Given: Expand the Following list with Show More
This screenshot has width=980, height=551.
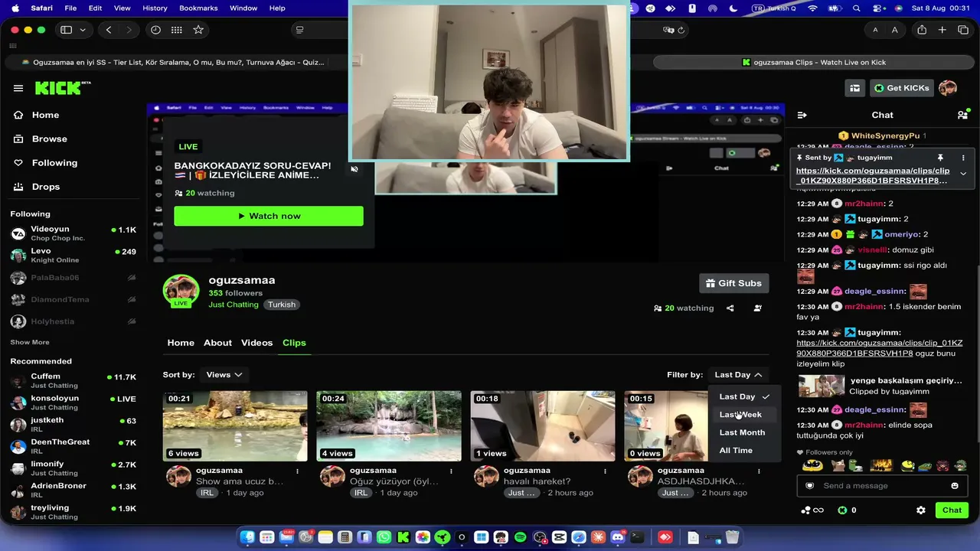Looking at the screenshot, I should click(x=30, y=342).
